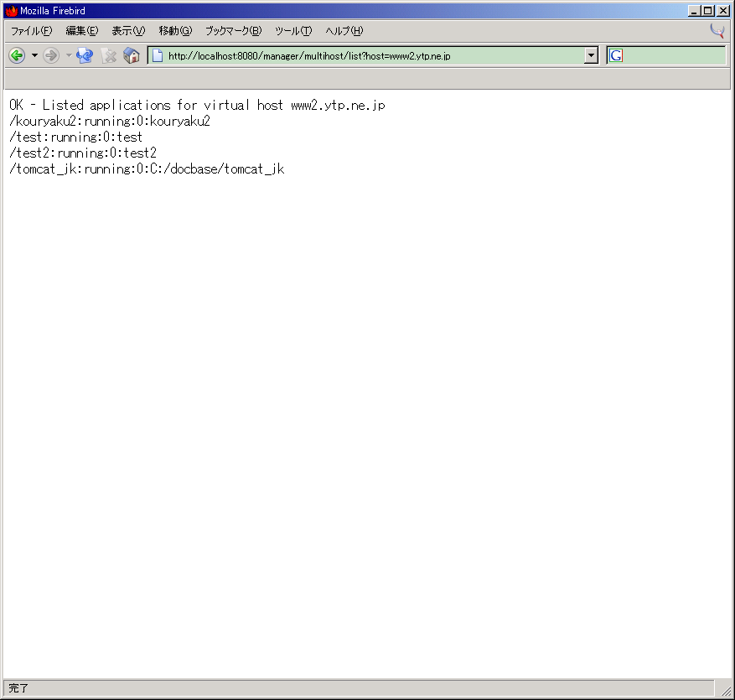735x700 pixels.
Task: Open the 編集(E) menu
Action: (x=82, y=31)
